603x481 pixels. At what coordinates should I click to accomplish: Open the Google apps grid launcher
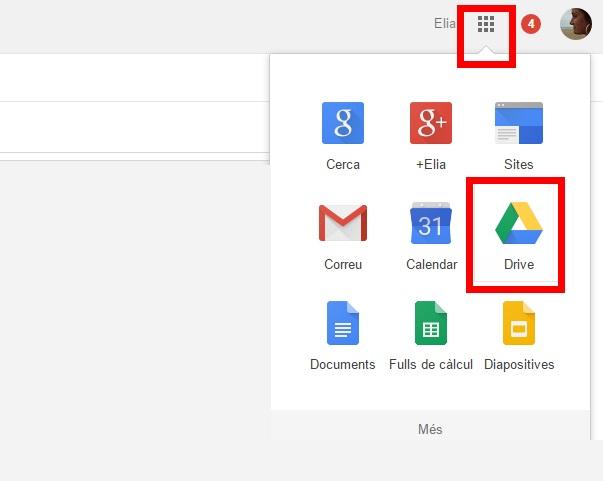(x=486, y=24)
